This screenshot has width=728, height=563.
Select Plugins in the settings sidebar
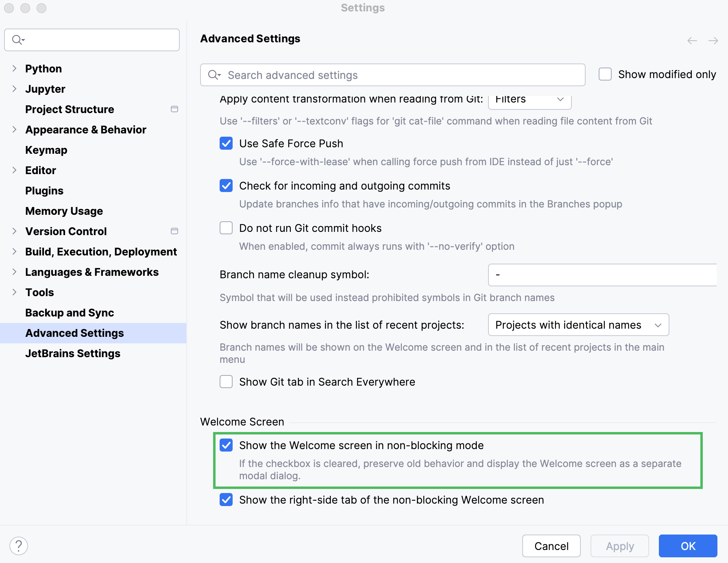click(x=44, y=191)
